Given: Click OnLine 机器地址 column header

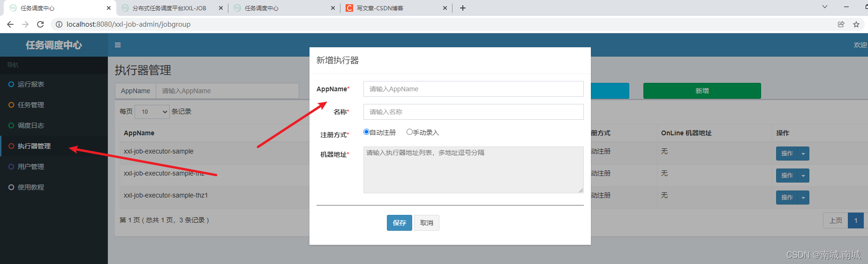Looking at the screenshot, I should click(686, 133).
